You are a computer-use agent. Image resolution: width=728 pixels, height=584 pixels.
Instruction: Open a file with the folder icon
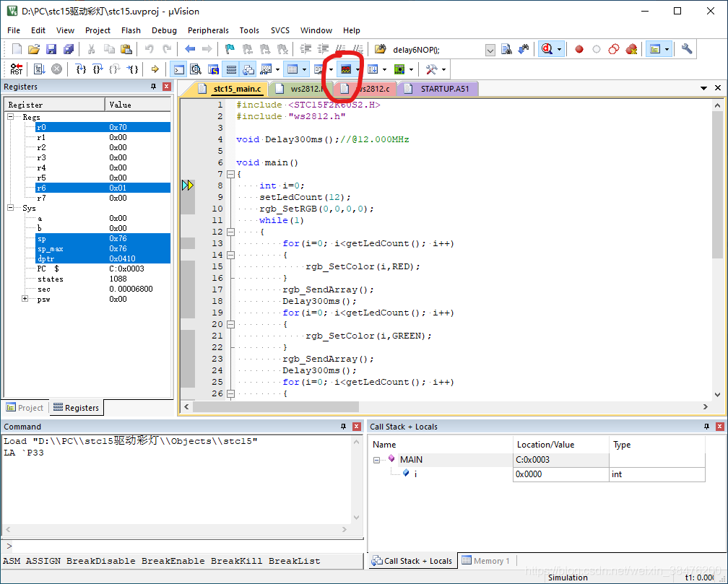click(34, 49)
